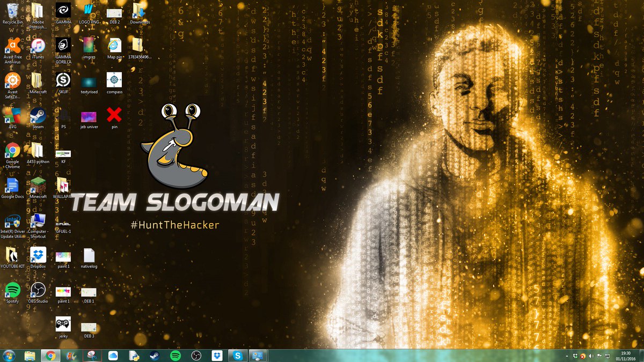The image size is (644, 362).
Task: Open Snipping Tool in the taskbar
Action: [92, 356]
